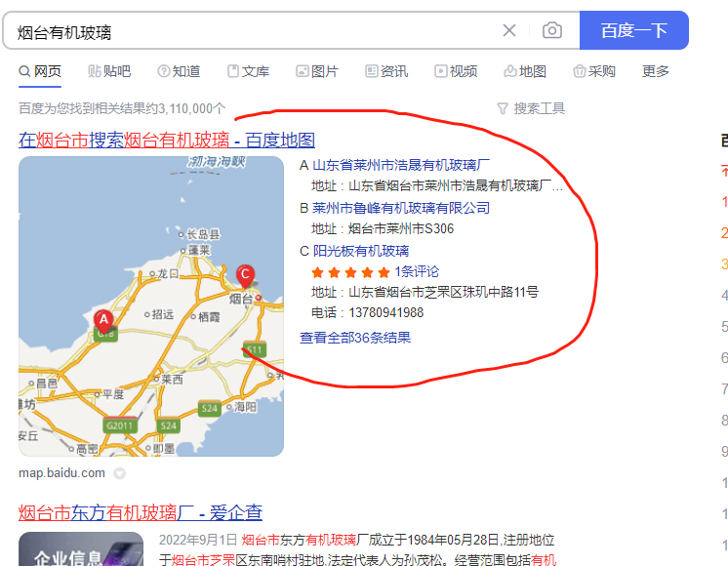This screenshot has height=566, width=728.
Task: Click the address text 烟台市莱州市S306
Action: tap(401, 229)
